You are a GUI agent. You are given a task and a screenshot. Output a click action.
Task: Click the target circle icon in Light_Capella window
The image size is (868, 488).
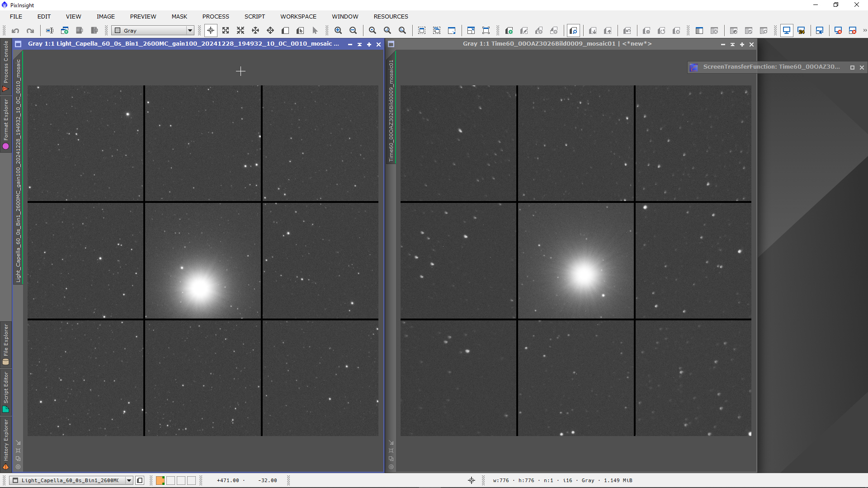coord(18,467)
